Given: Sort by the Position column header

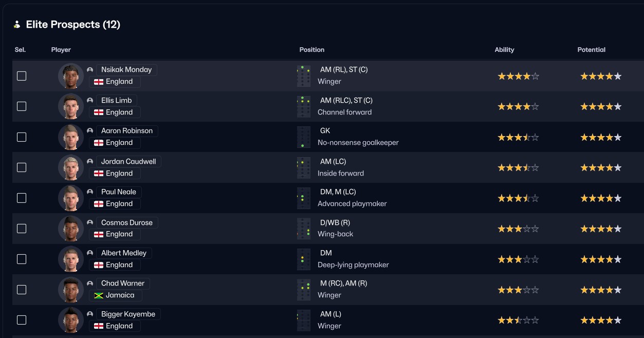Looking at the screenshot, I should (x=312, y=50).
